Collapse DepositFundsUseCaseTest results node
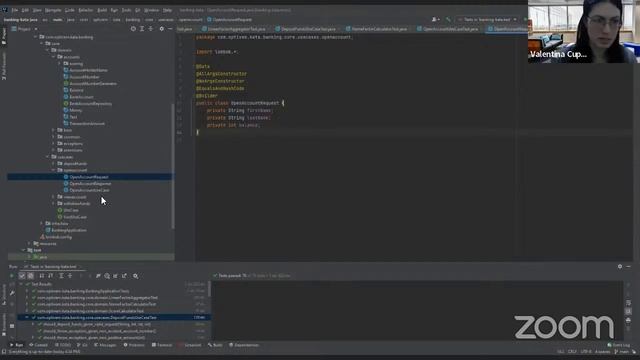The image size is (640, 360). point(27,317)
